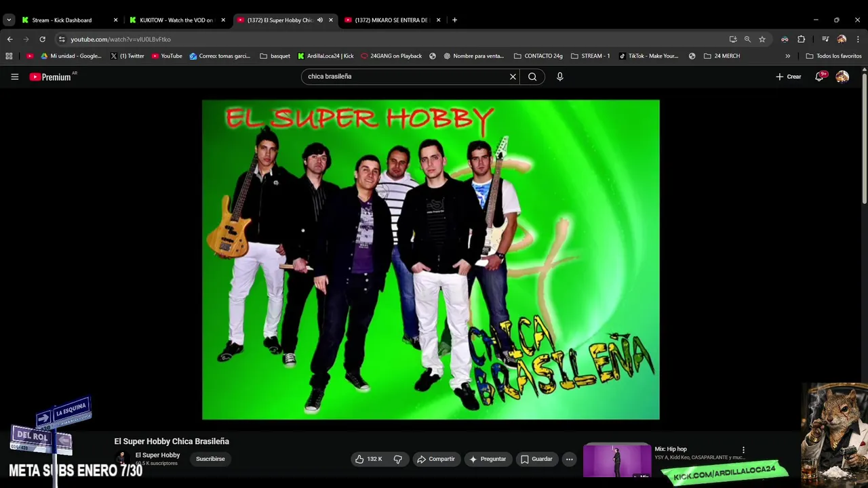
Task: Open the media controls icon in toolbar
Action: click(x=825, y=39)
